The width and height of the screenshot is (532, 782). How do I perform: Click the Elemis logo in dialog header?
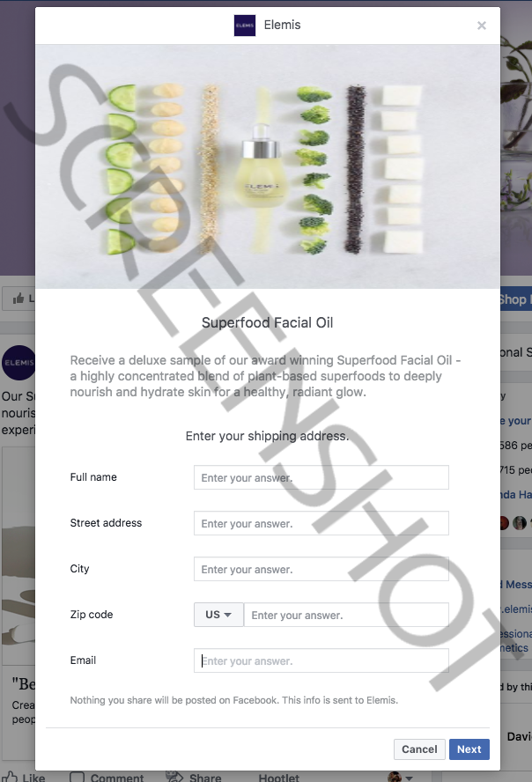point(245,26)
